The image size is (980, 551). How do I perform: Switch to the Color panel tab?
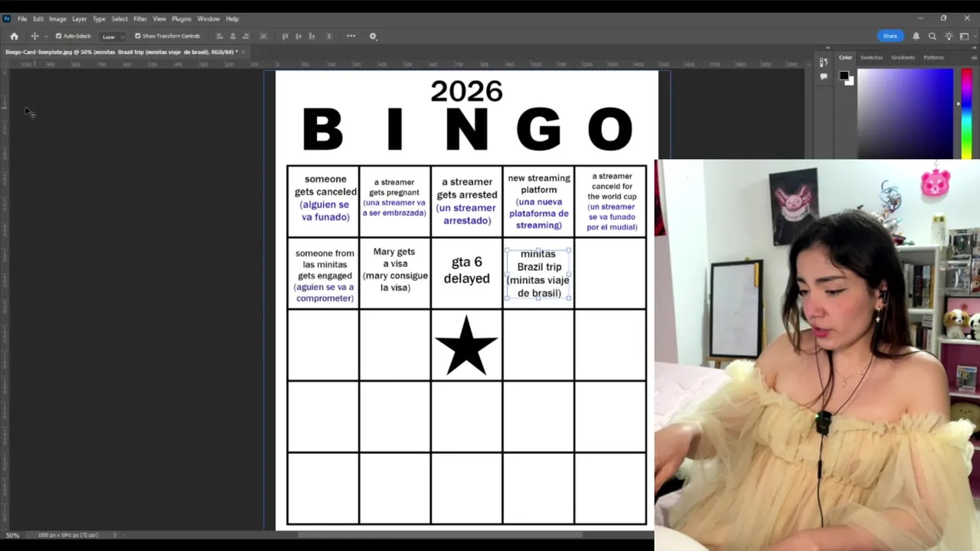point(845,57)
